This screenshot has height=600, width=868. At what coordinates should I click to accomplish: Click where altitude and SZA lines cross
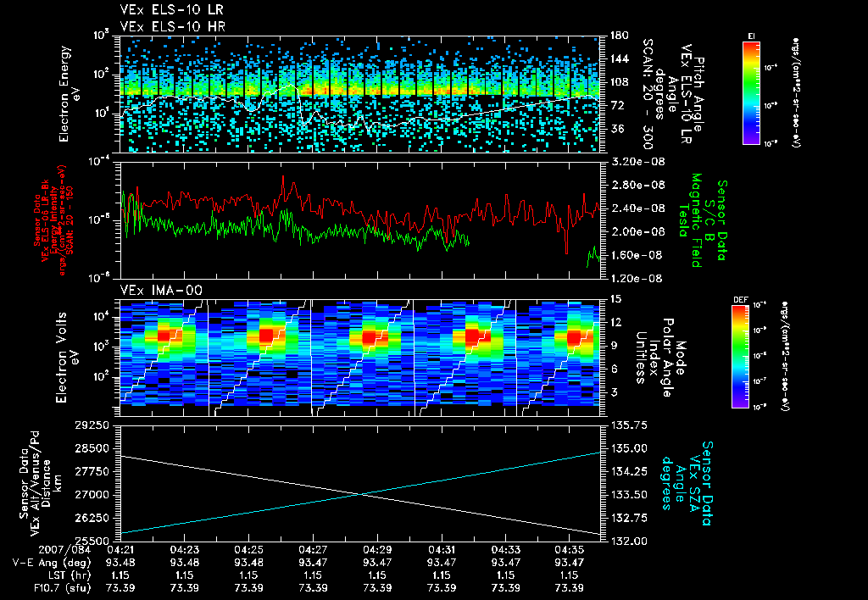tap(360, 494)
